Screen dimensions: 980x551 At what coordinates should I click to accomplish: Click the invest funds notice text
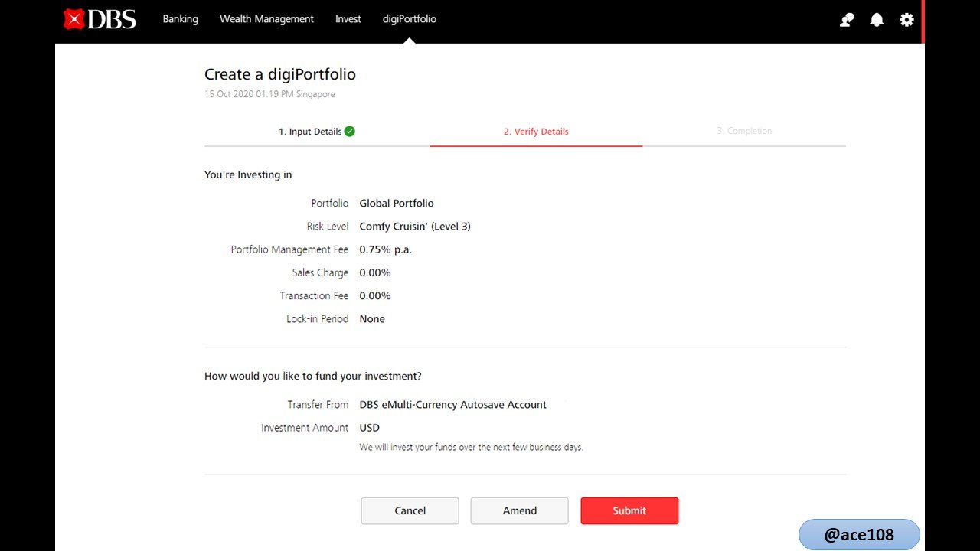click(x=472, y=447)
